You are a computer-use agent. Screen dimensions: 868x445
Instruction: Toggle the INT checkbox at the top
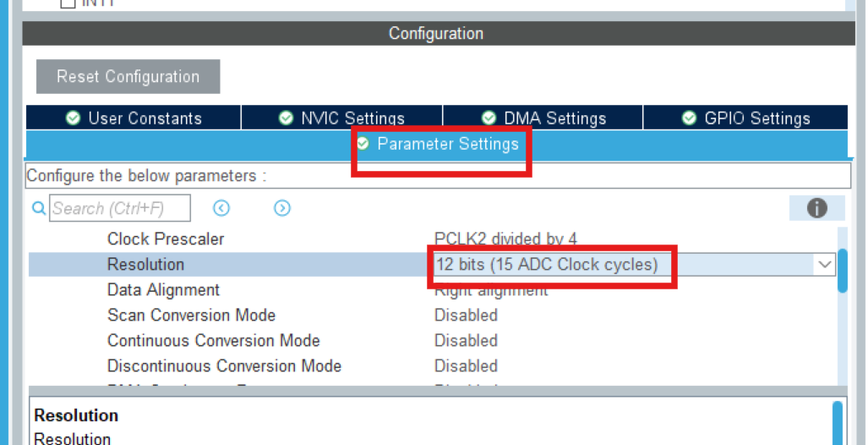[68, 3]
